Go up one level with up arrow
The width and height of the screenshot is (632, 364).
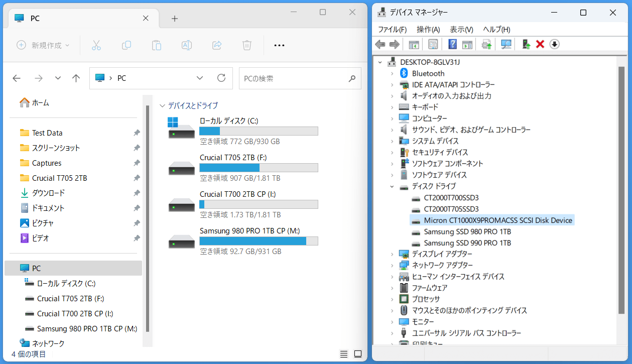(76, 78)
